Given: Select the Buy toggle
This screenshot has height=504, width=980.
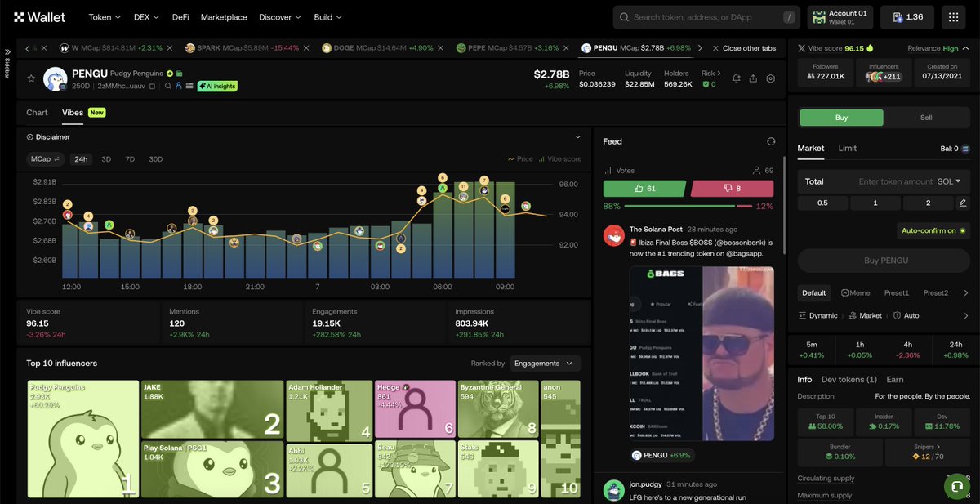Looking at the screenshot, I should tap(841, 118).
